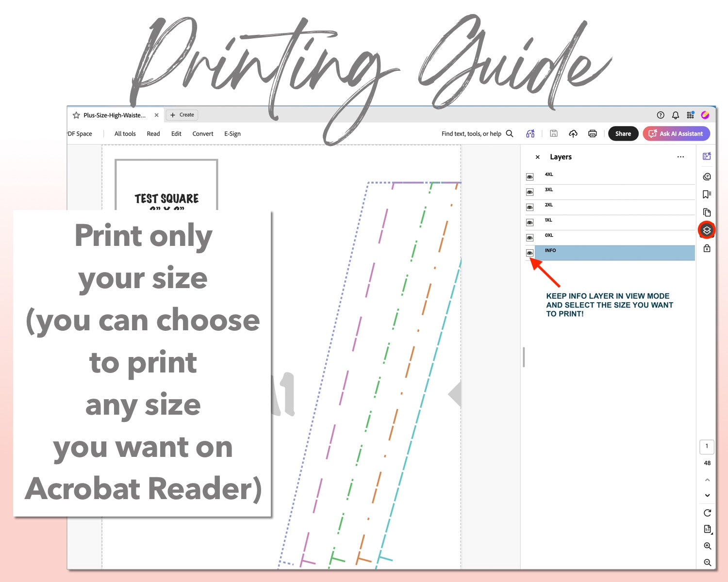Open the apps grid icon

[690, 115]
